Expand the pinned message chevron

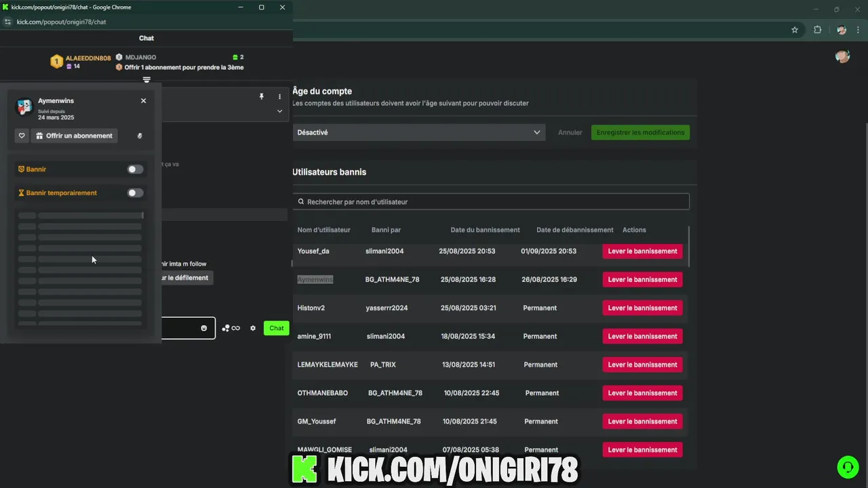pyautogui.click(x=279, y=111)
